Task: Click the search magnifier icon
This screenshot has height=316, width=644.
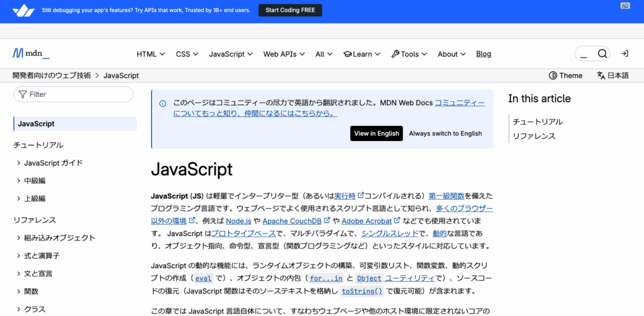Action: click(x=602, y=54)
